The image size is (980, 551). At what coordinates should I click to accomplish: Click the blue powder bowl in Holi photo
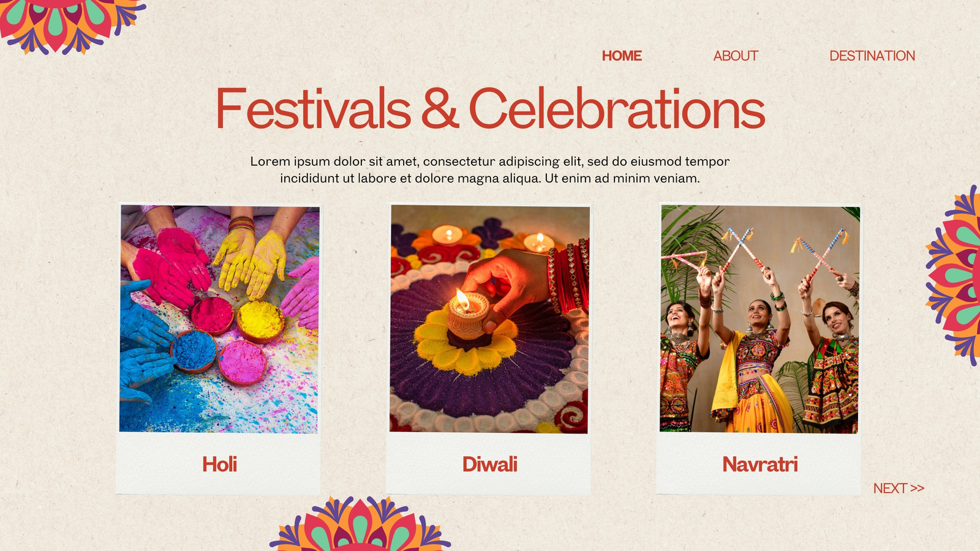(x=194, y=351)
